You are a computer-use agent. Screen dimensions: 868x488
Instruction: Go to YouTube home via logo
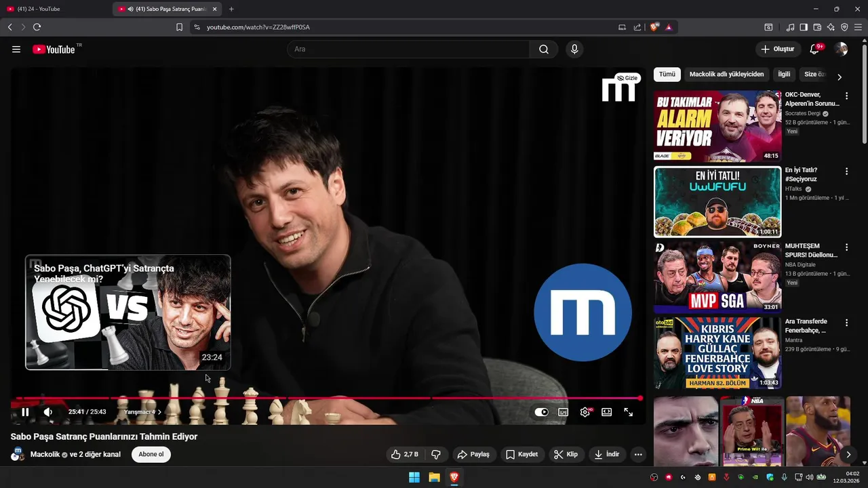(54, 49)
